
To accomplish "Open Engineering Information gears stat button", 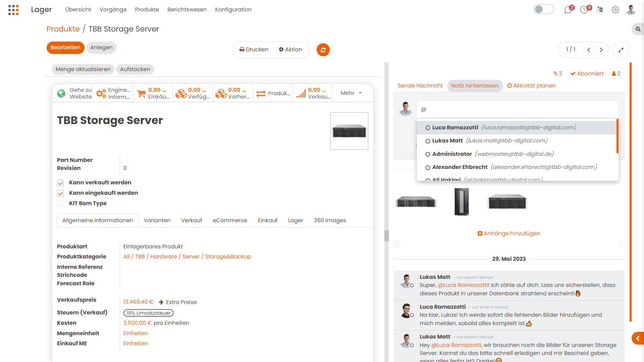I will click(x=113, y=93).
